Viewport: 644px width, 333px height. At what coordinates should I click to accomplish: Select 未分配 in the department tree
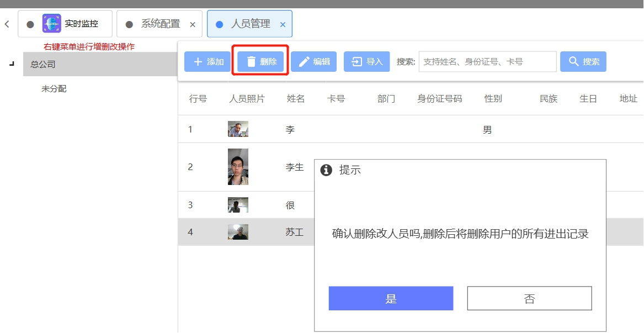[x=54, y=88]
